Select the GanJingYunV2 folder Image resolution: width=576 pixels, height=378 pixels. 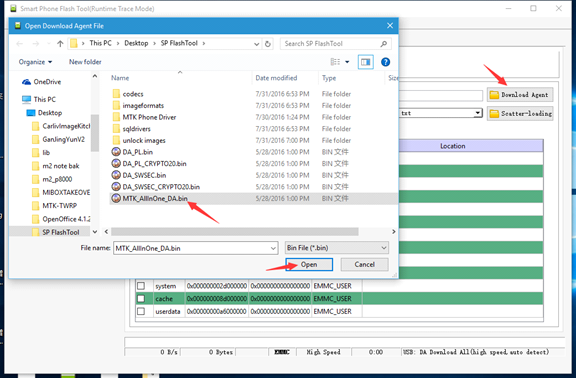click(63, 140)
